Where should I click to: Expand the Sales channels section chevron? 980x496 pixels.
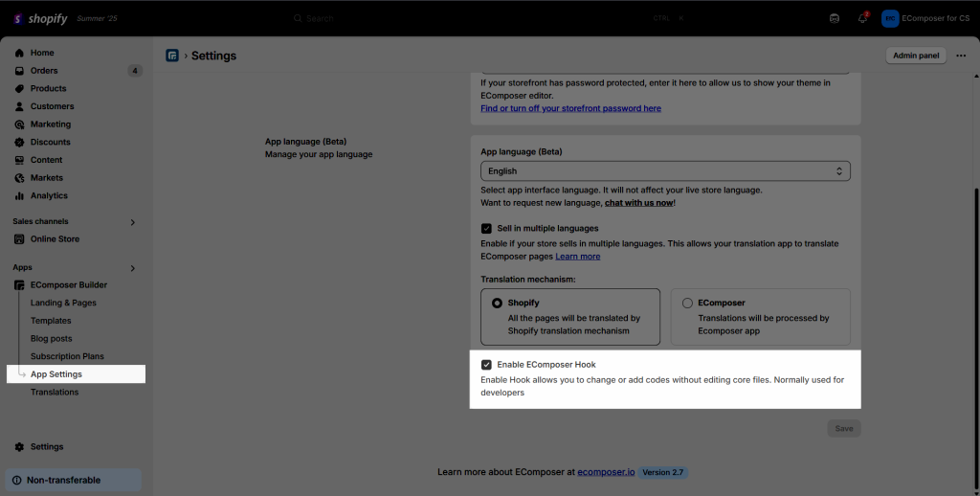(x=132, y=222)
